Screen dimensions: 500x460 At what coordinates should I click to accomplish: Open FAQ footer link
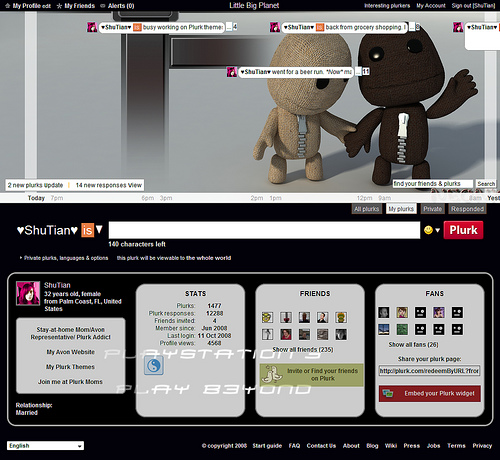coord(294,446)
